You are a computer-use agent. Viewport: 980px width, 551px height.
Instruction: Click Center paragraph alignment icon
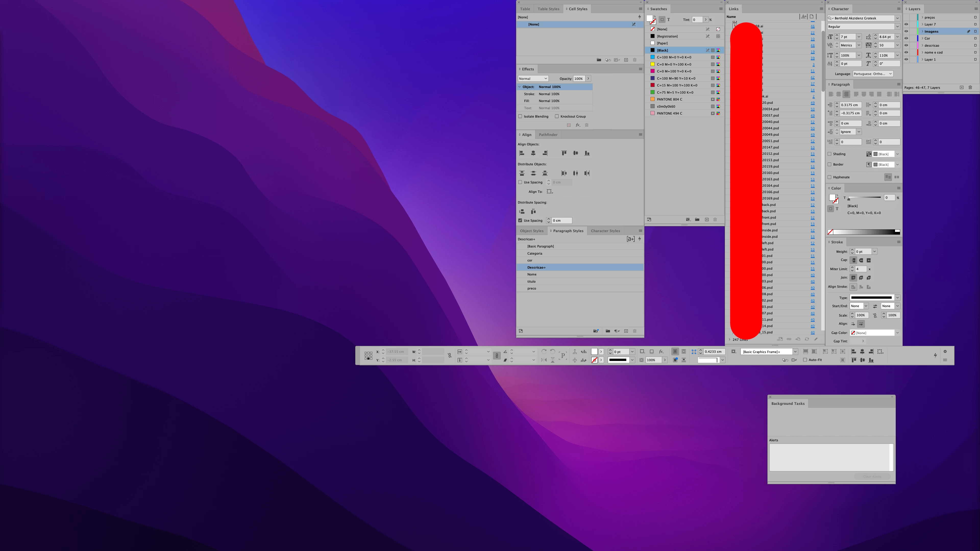coord(838,94)
